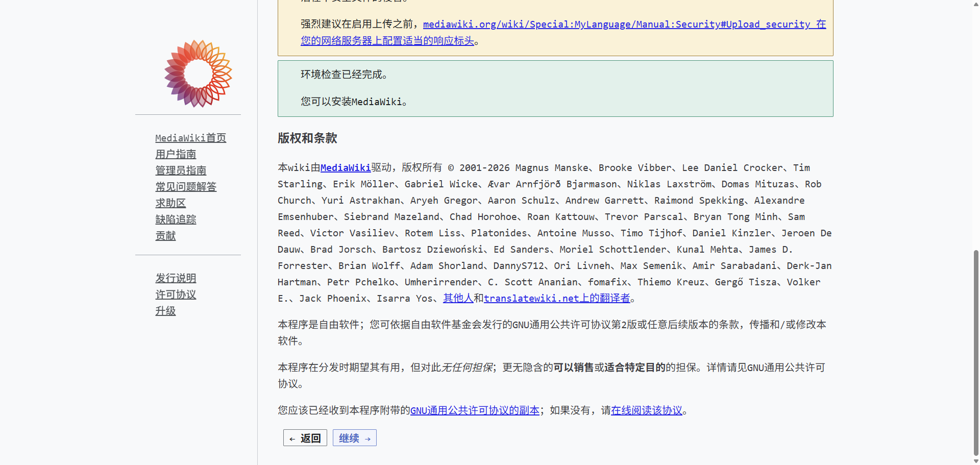The height and width of the screenshot is (465, 980).
Task: Open 缺陷追踪 bug tracker link
Action: tap(176, 219)
